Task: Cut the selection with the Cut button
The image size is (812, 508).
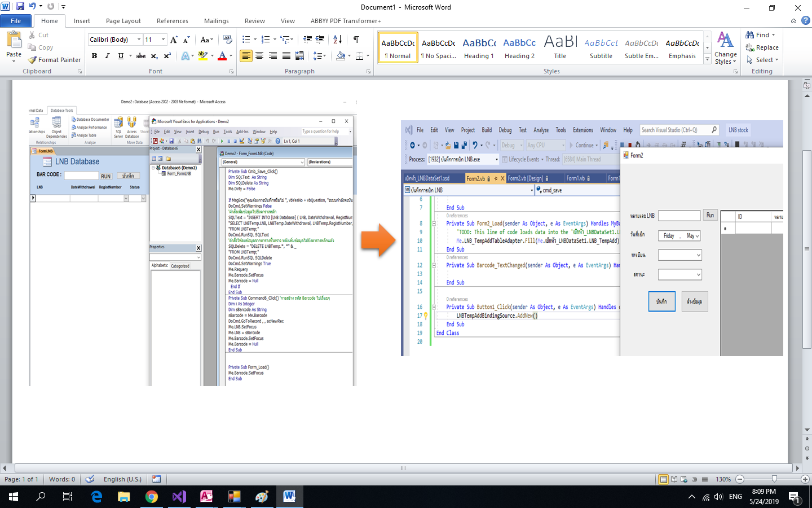Action: [39, 35]
